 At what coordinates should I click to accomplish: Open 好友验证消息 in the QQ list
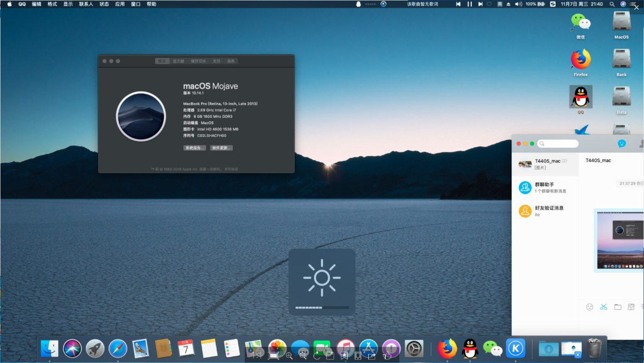(x=545, y=211)
